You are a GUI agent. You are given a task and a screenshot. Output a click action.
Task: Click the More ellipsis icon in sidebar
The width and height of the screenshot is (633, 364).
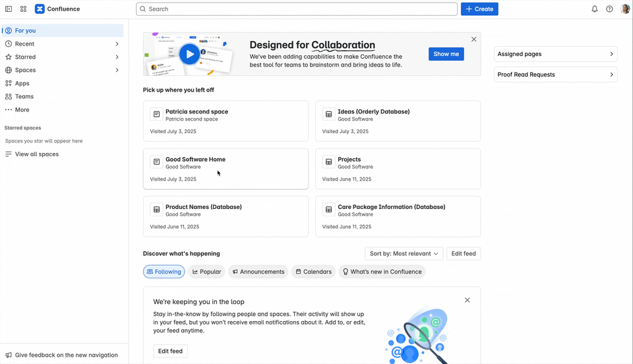9,109
